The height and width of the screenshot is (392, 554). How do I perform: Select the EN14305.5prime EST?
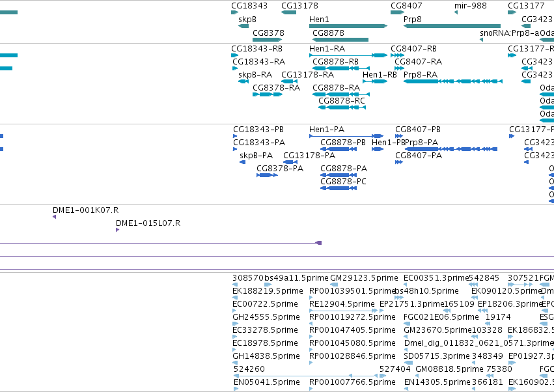437,383
